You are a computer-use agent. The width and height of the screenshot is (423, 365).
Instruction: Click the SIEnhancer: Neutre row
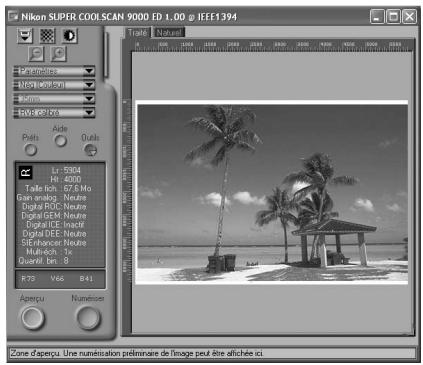(x=54, y=243)
